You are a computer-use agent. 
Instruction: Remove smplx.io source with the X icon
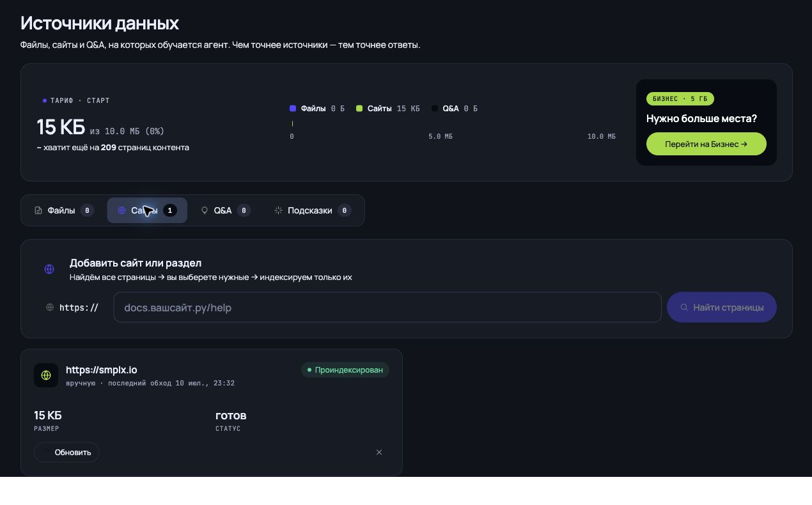pyautogui.click(x=379, y=452)
